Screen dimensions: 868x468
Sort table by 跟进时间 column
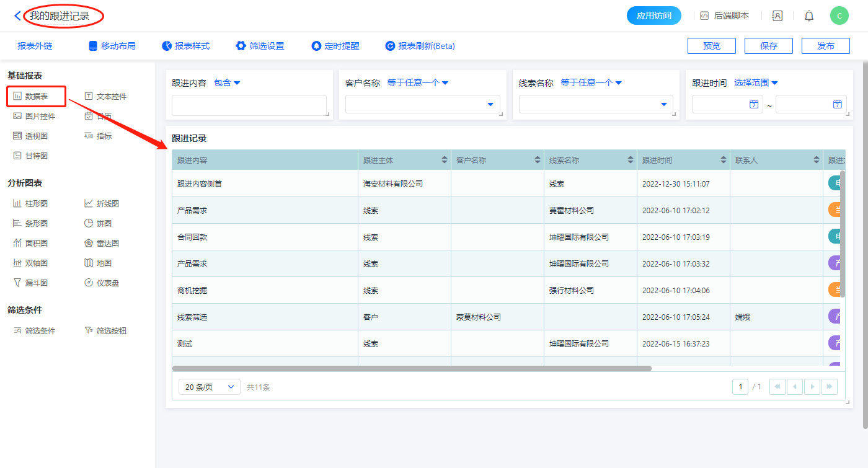pos(724,160)
